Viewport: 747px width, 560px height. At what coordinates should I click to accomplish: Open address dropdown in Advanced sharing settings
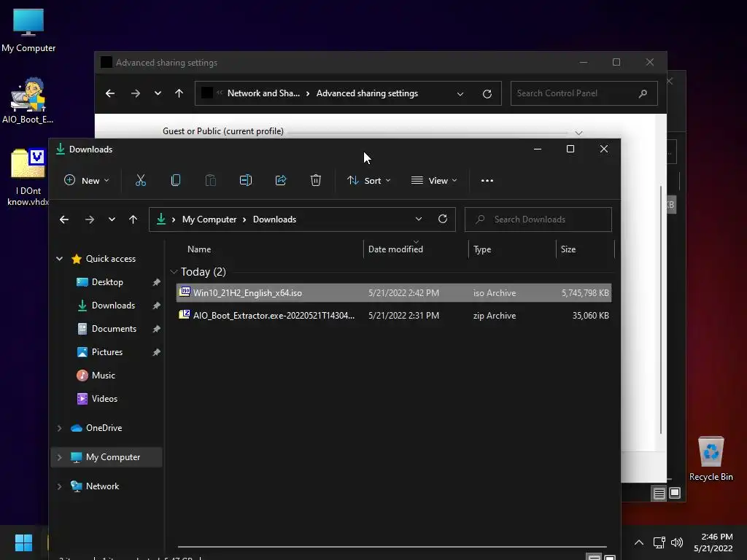(460, 93)
